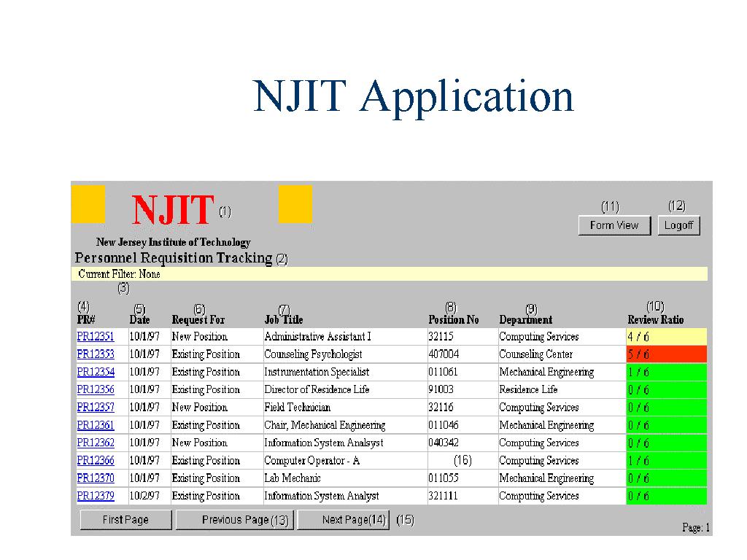Click position number 321111
The image size is (747, 560).
click(443, 496)
